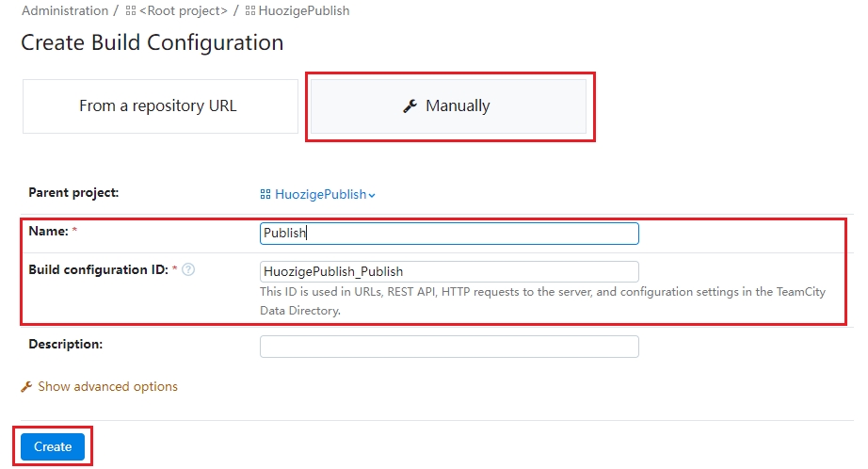Click the chevron next to Parent project
This screenshot has height=469, width=868.
coord(372,195)
